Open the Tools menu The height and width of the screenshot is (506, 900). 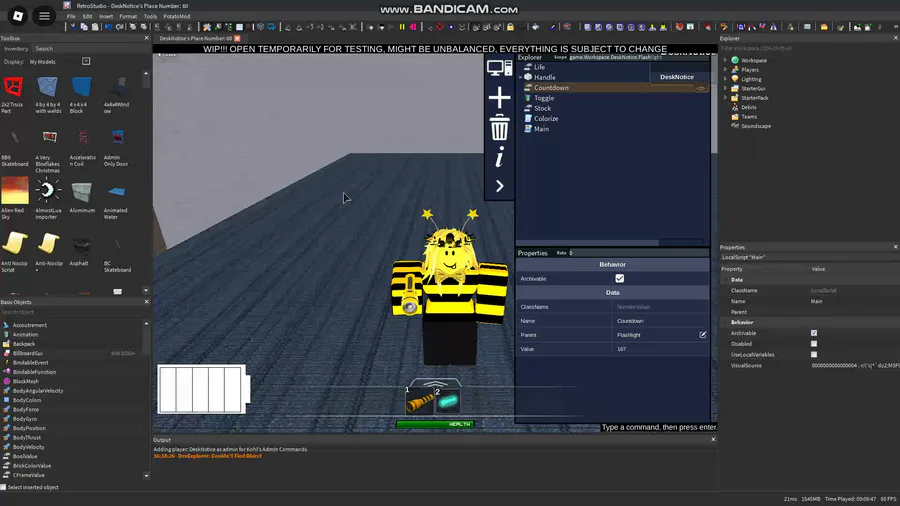point(150,17)
